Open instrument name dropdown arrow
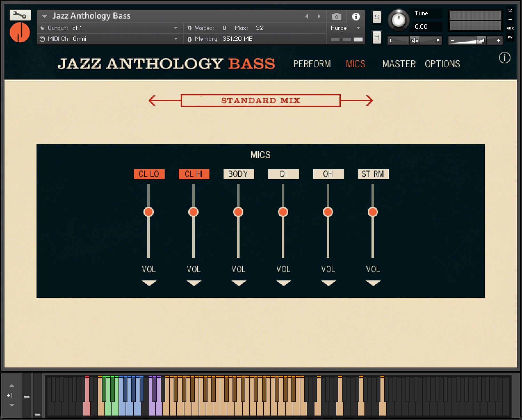522x420 pixels. point(45,16)
